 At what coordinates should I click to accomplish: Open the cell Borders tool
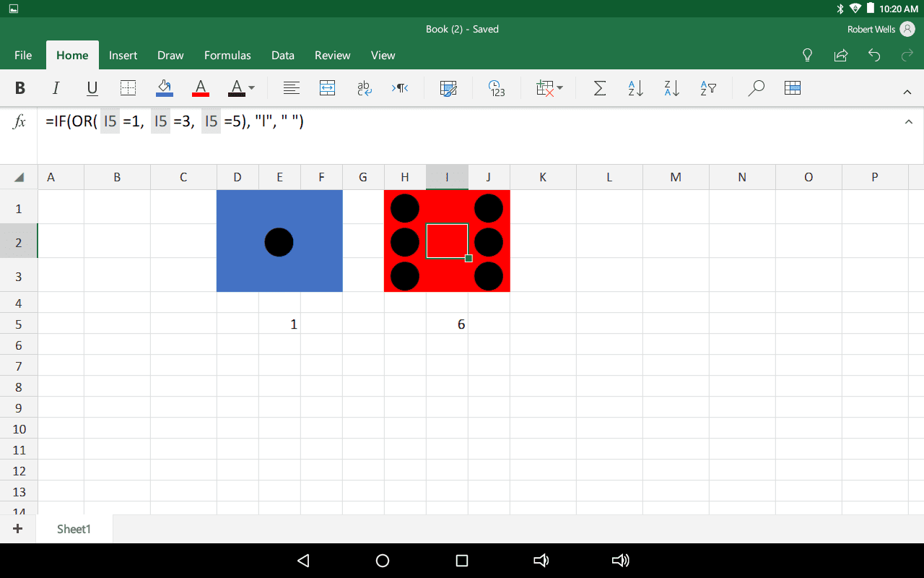[128, 88]
